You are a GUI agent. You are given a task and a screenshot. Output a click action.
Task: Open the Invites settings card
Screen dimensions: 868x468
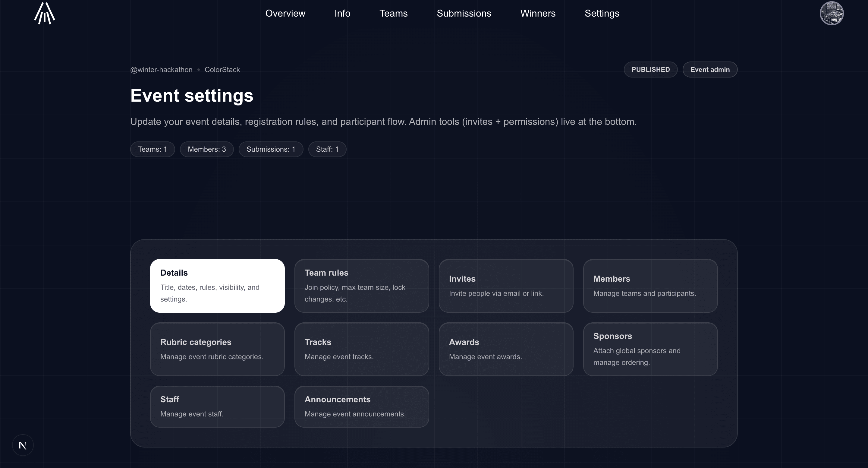506,286
